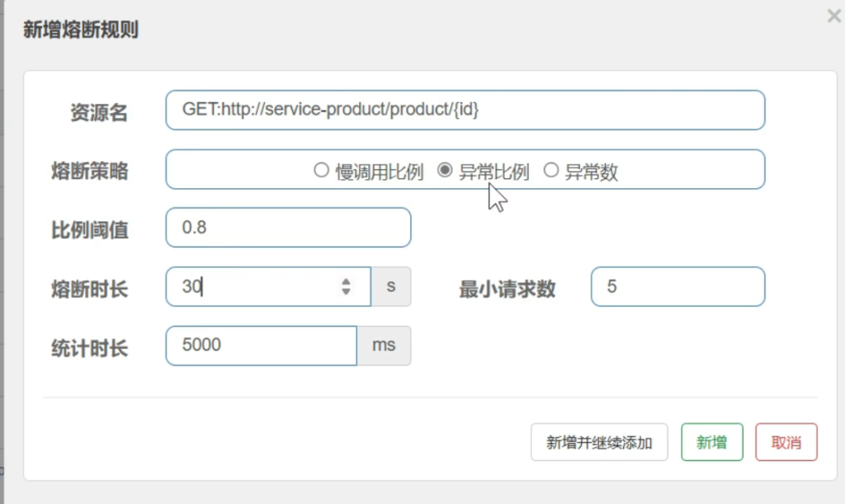This screenshot has width=845, height=504.
Task: Focus the 最小请求数 input field
Action: click(677, 287)
